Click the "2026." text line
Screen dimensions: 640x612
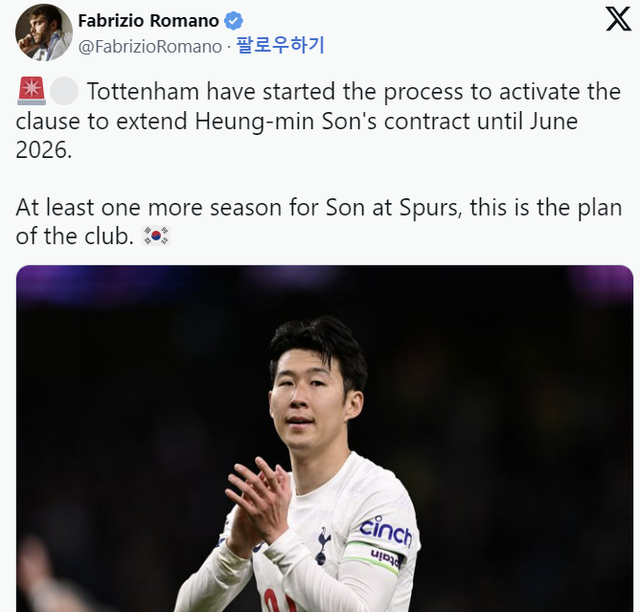44,150
